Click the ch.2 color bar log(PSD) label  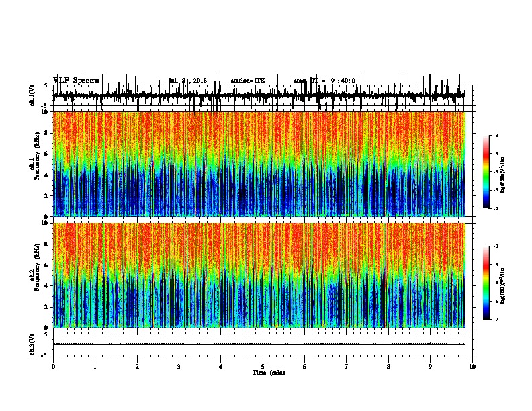point(503,285)
